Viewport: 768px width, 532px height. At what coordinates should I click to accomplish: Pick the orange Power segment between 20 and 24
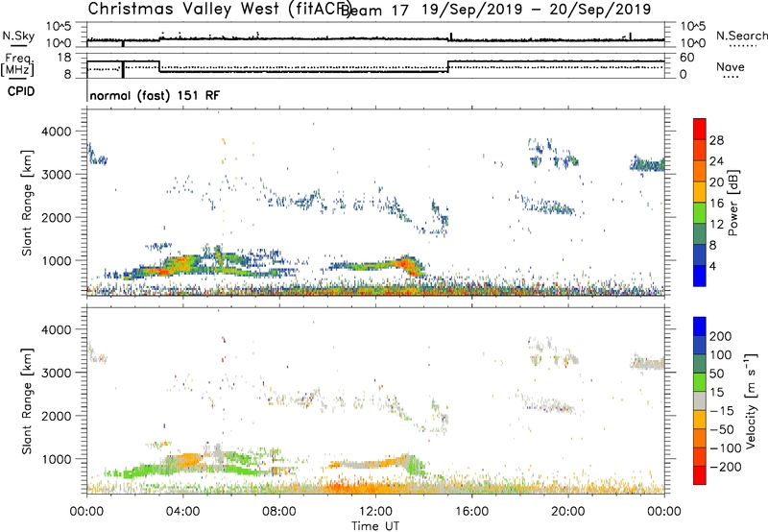click(x=700, y=171)
